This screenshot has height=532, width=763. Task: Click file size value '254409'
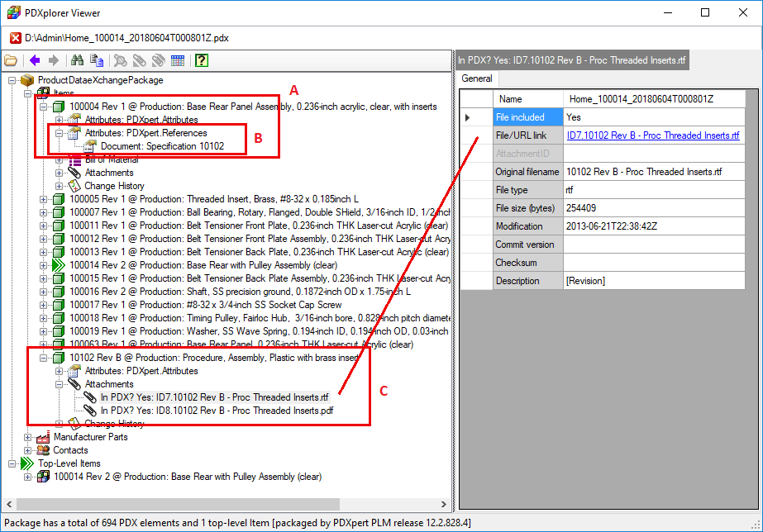pos(654,208)
